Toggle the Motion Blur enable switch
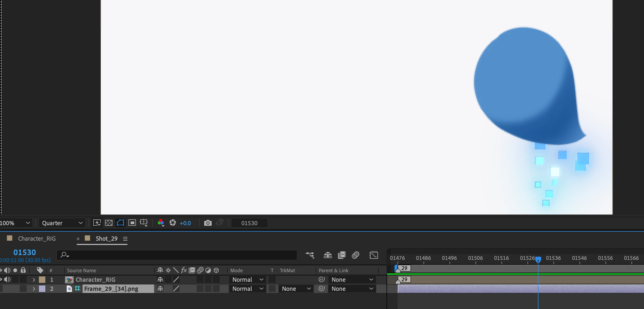Screen dimensions: 644x309 coord(356,255)
